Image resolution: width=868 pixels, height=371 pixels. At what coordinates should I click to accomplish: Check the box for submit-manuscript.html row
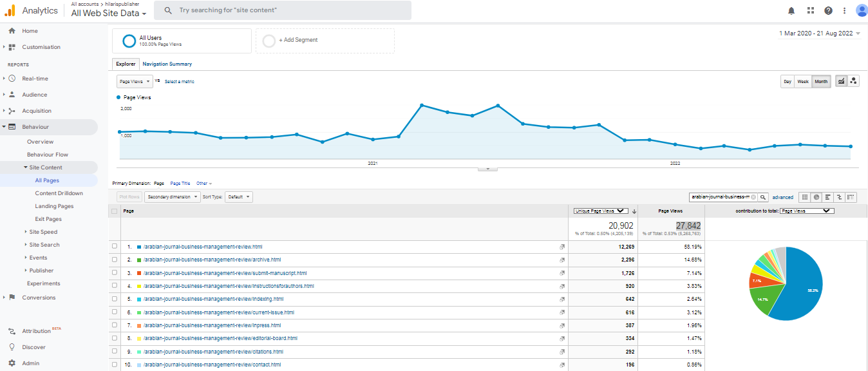pos(115,273)
